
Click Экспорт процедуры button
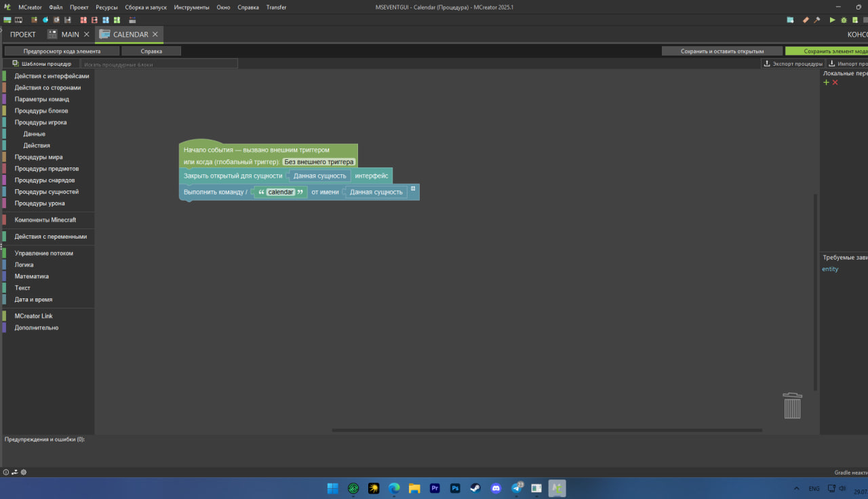click(x=793, y=64)
